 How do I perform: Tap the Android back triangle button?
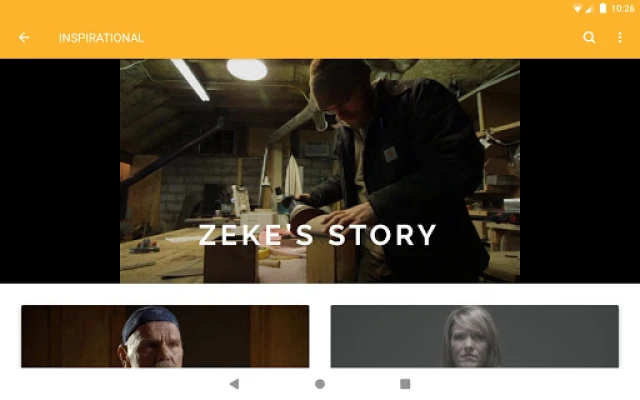click(x=234, y=384)
